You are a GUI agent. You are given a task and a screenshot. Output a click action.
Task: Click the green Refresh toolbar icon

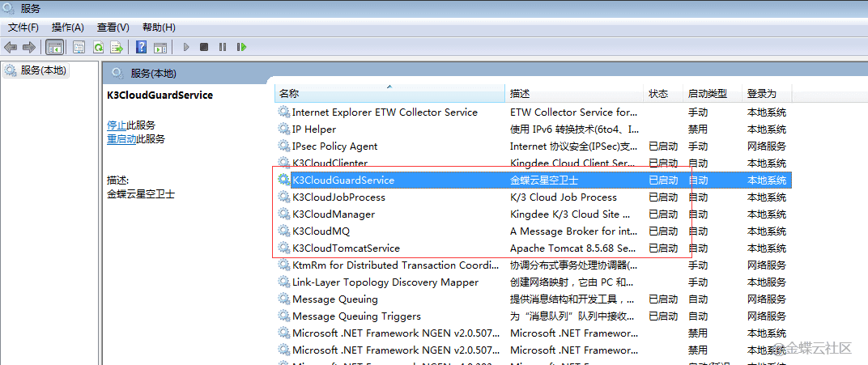(x=98, y=47)
